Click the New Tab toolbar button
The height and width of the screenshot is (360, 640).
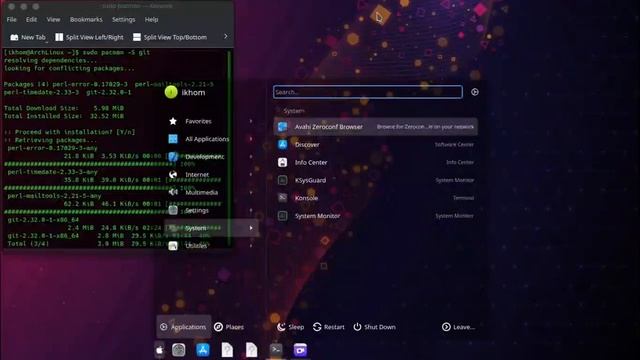coord(28,37)
